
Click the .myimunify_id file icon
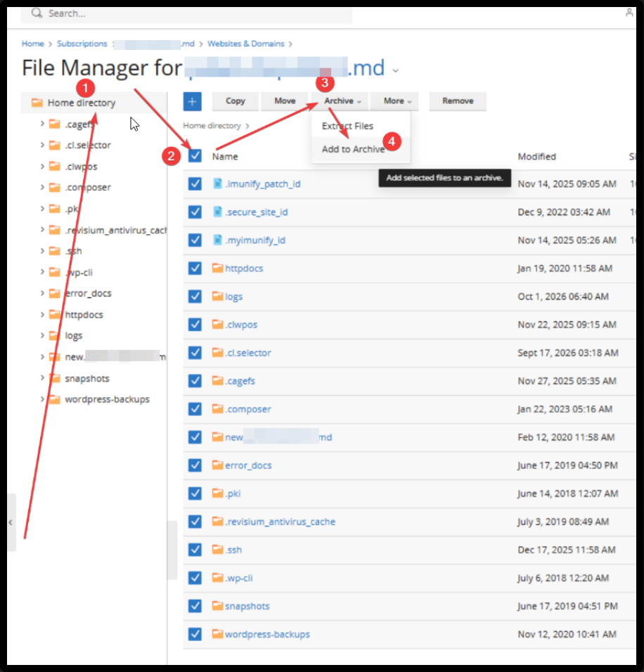click(x=218, y=240)
